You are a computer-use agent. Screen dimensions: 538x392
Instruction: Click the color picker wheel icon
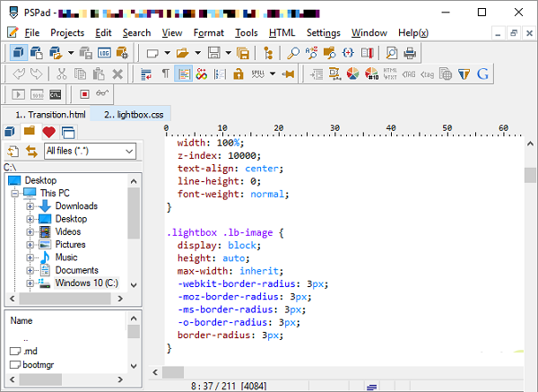point(351,74)
